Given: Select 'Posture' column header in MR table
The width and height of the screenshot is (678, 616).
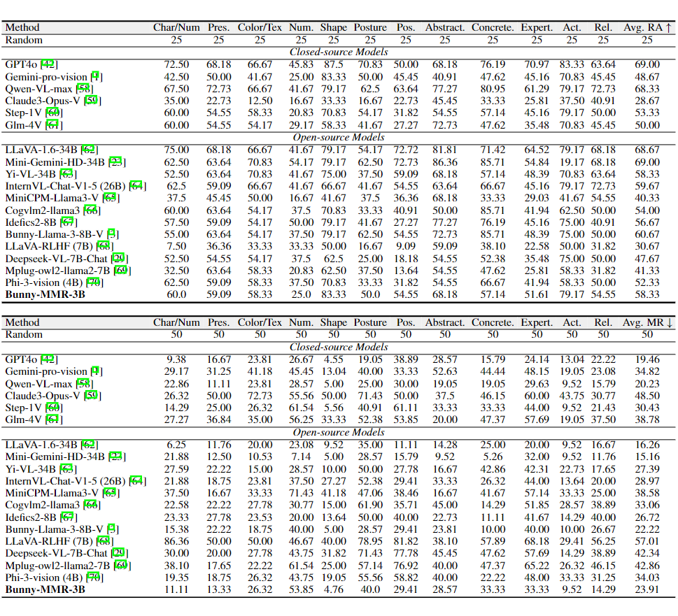Looking at the screenshot, I should point(370,322).
